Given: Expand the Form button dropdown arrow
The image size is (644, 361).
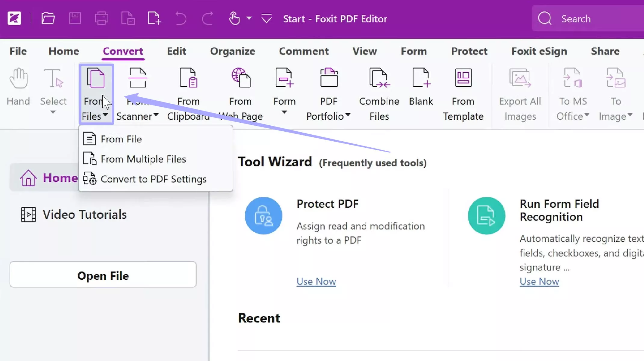Looking at the screenshot, I should (x=284, y=112).
